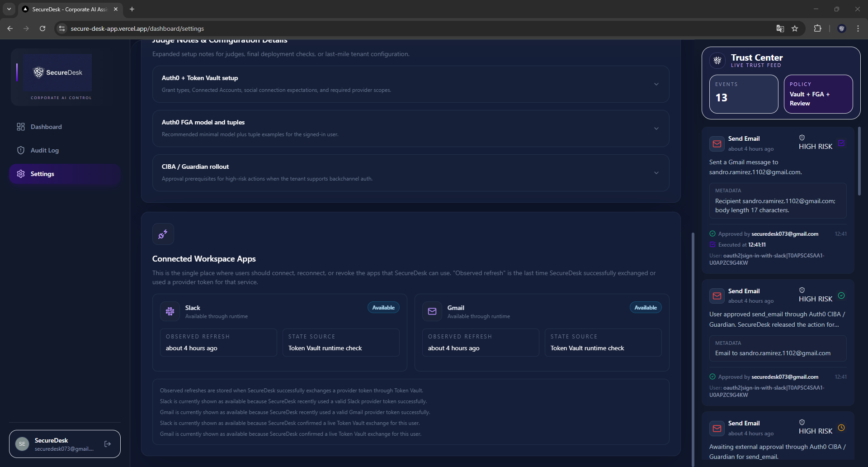Click Slack's Available status badge
This screenshot has width=868, height=467.
click(x=383, y=308)
